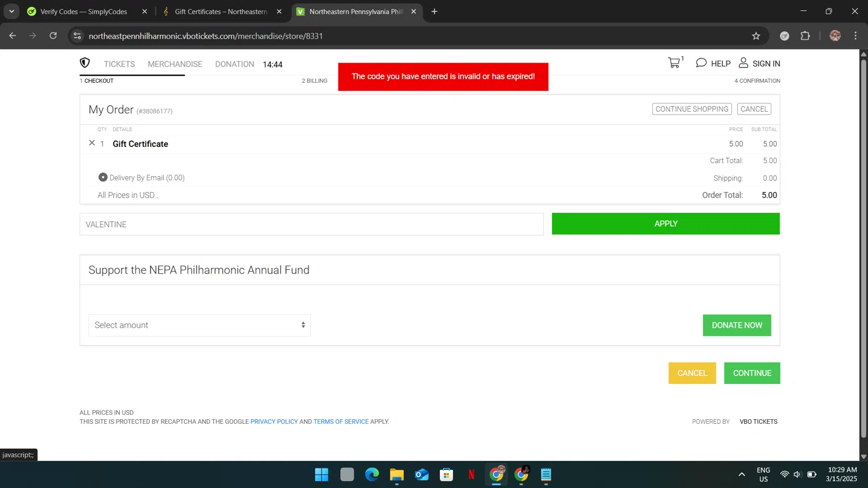Open Chrome's three-dot menu
This screenshot has width=868, height=488.
855,36
